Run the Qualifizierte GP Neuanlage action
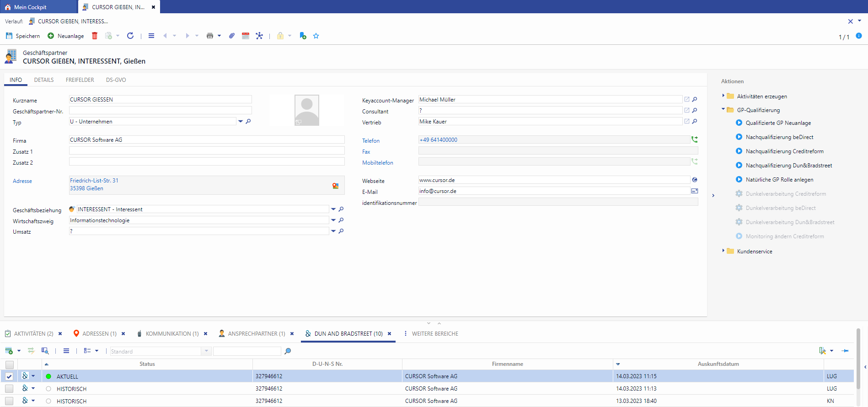 pos(778,123)
